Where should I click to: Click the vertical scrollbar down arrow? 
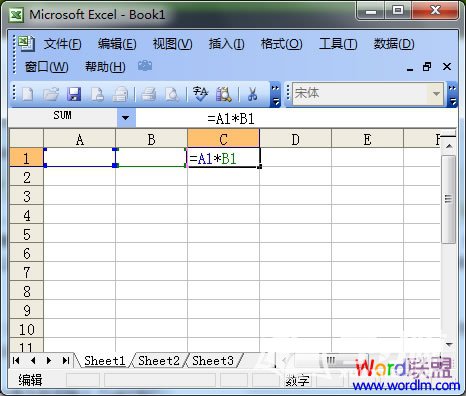pos(449,344)
